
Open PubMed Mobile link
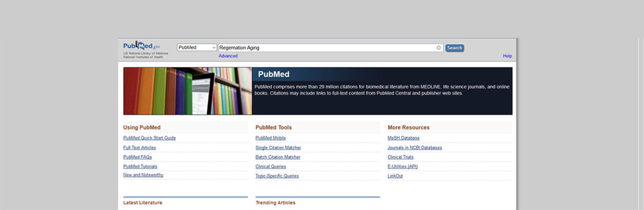[271, 138]
